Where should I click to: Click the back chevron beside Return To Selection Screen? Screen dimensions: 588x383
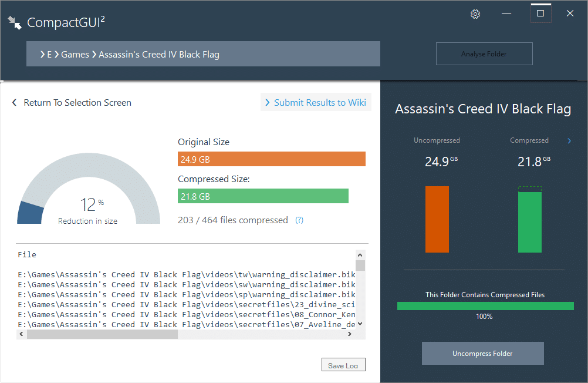tap(14, 103)
